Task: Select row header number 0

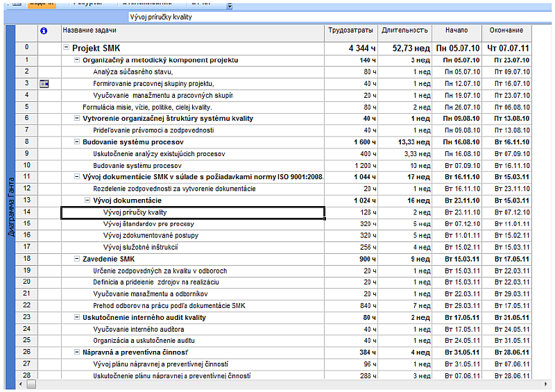Action: pyautogui.click(x=26, y=48)
